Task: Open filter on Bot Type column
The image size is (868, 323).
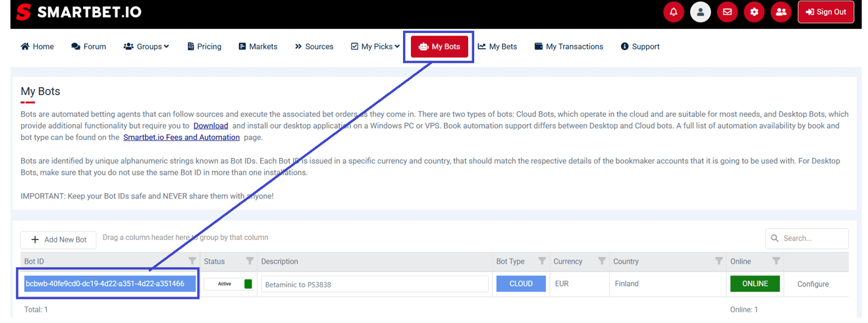Action: [x=542, y=261]
